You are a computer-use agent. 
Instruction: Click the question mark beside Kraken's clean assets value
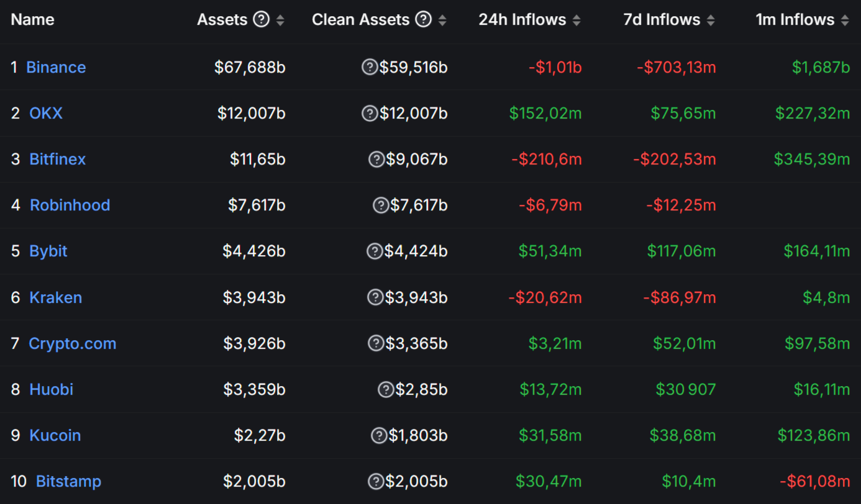(x=376, y=297)
